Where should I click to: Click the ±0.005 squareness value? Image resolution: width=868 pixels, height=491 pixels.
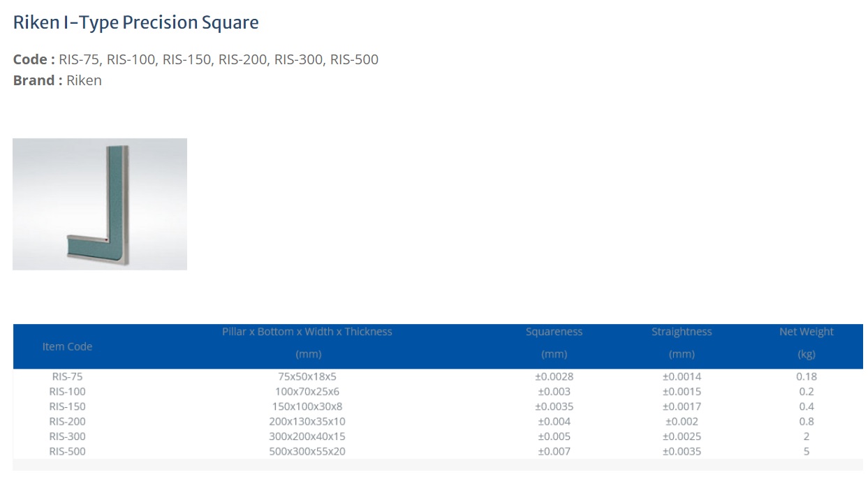click(x=554, y=437)
